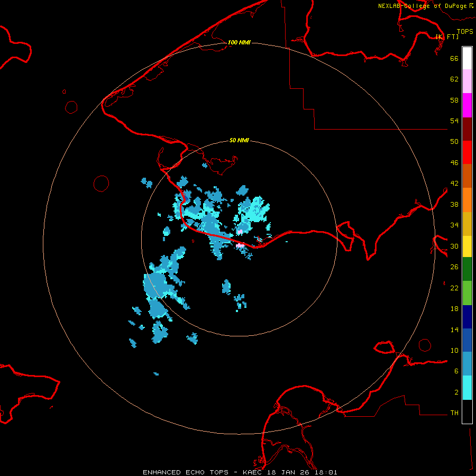Click the "ENHANCED ECHO TOPS" product caption
Screen dimensions: 476x476
point(186,472)
